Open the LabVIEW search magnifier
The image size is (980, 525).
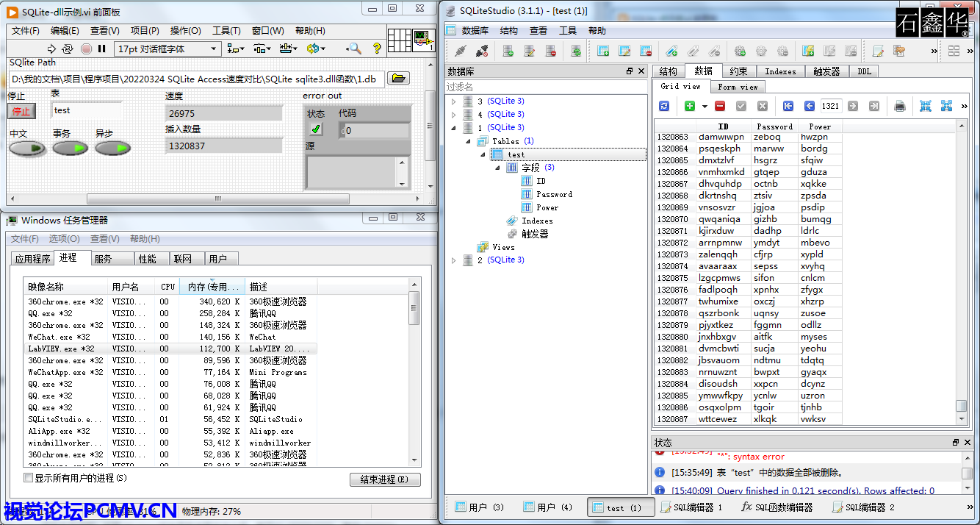click(x=354, y=49)
